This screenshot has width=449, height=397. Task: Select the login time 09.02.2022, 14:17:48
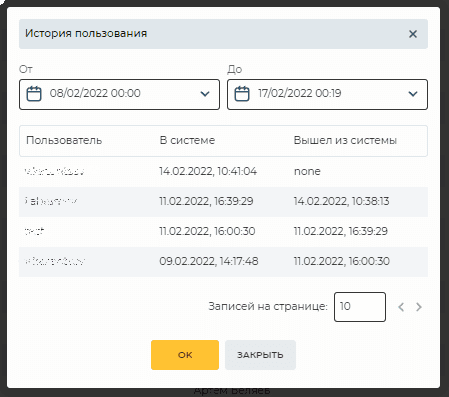point(209,261)
